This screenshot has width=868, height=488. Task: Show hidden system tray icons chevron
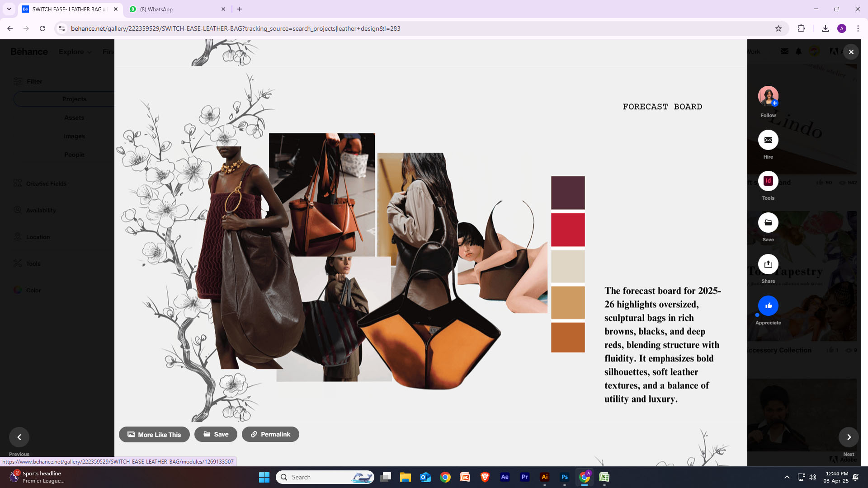(787, 477)
